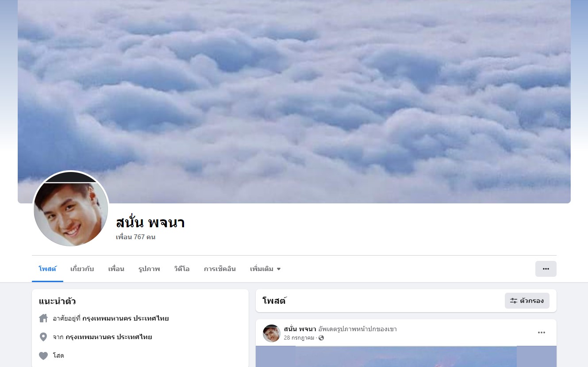Click the สนั่น พจนา name on the post
This screenshot has height=367, width=588.
click(300, 329)
